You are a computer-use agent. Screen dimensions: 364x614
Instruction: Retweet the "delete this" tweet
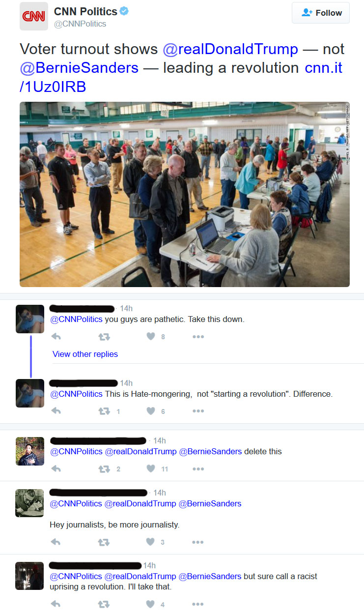pos(104,468)
